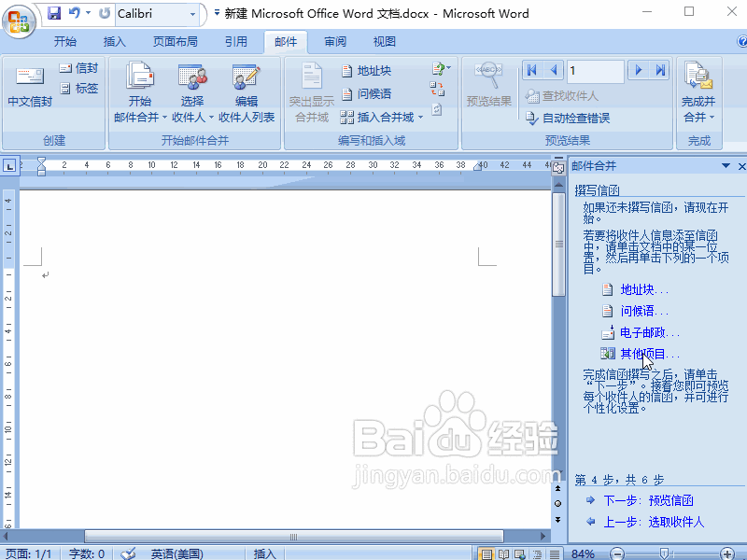
Task: Switch to Full Screen Reading view
Action: point(503,553)
